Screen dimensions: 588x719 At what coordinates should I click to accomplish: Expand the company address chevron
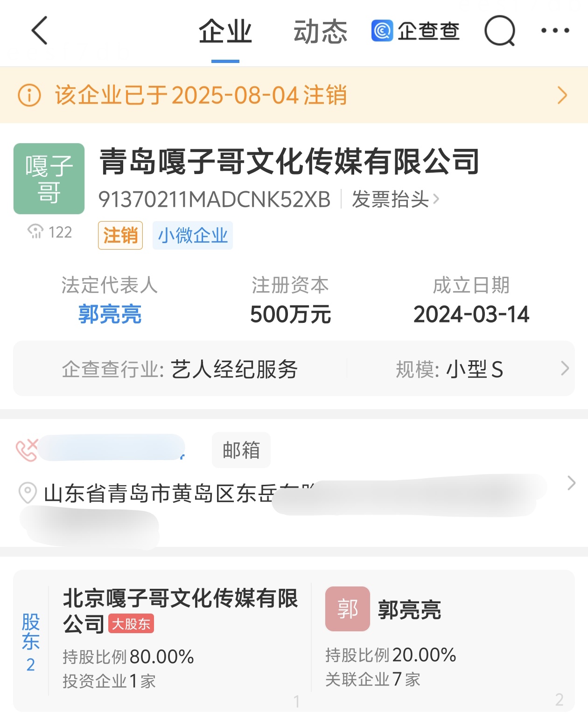pos(571,483)
